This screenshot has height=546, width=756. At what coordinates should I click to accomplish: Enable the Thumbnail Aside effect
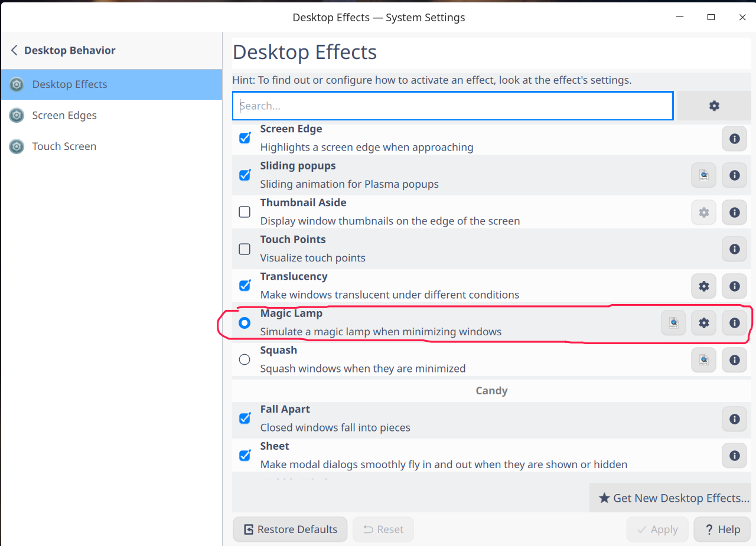click(x=245, y=212)
